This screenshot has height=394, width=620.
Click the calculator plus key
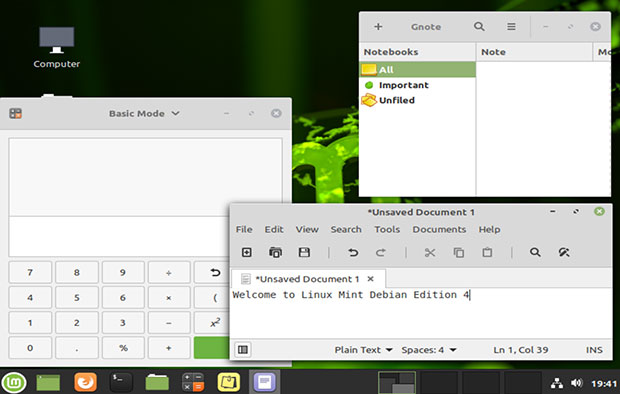pyautogui.click(x=169, y=348)
